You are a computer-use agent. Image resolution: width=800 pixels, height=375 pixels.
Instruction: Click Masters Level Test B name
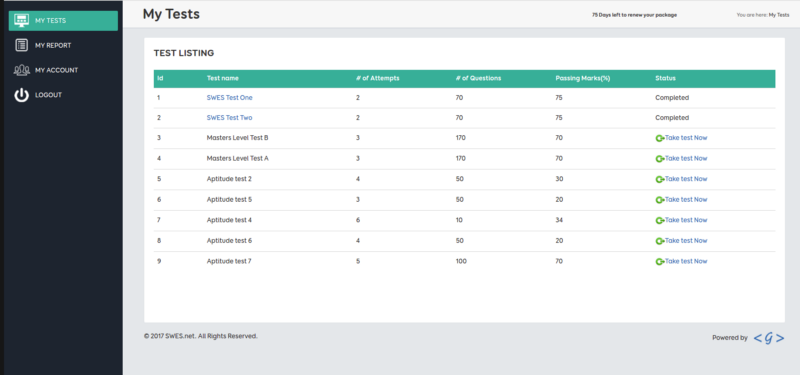(237, 138)
